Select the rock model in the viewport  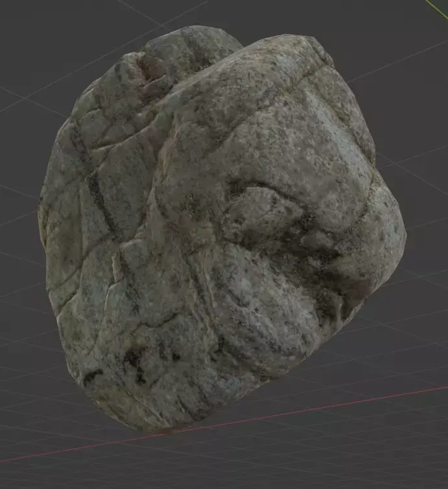click(222, 229)
